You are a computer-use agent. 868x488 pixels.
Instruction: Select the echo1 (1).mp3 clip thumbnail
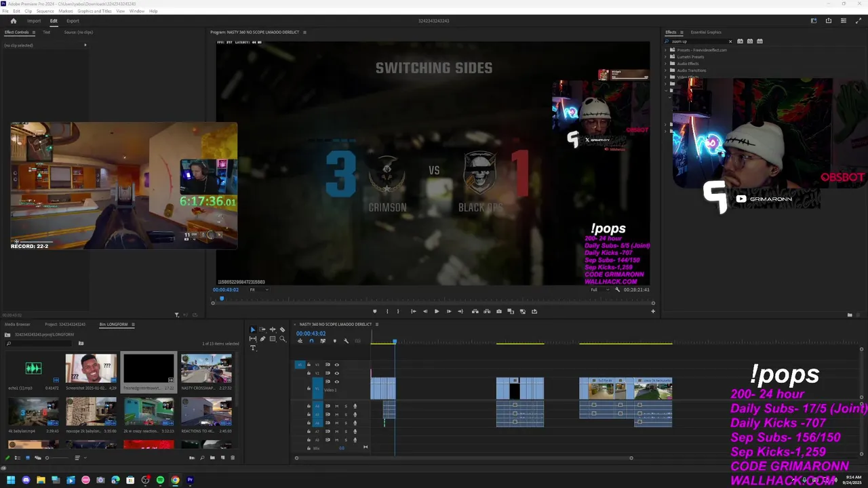coord(33,369)
